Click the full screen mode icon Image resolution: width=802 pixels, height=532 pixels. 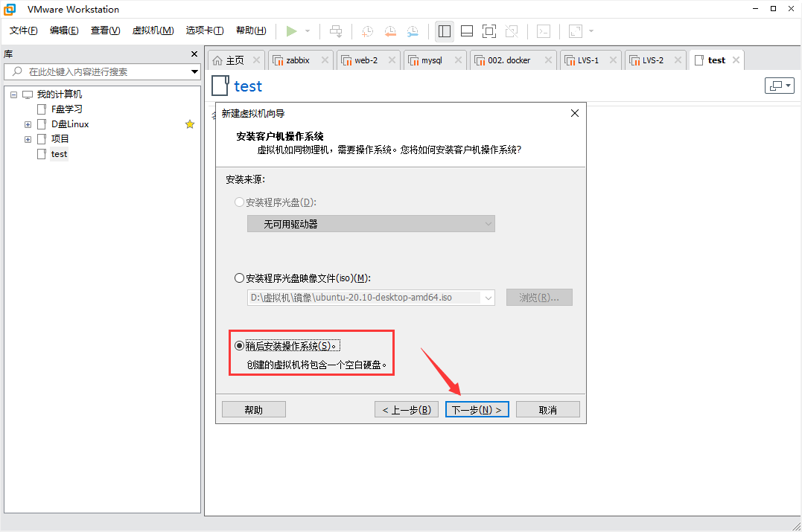[x=489, y=31]
